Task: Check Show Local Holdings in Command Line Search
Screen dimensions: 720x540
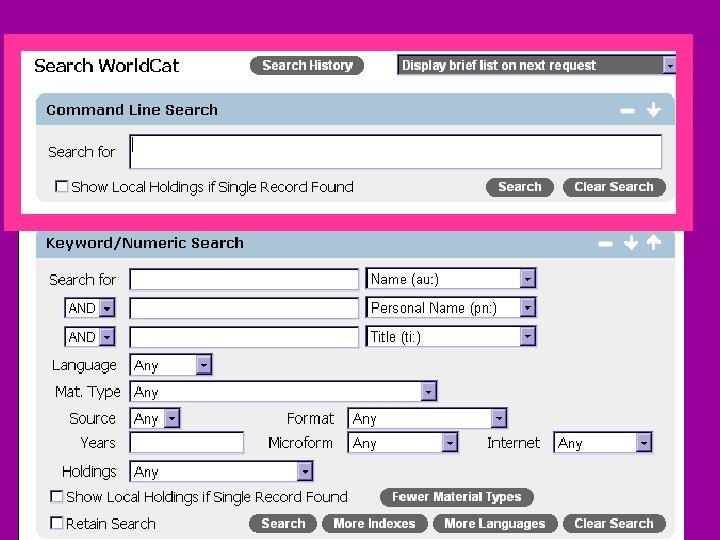Action: point(61,186)
